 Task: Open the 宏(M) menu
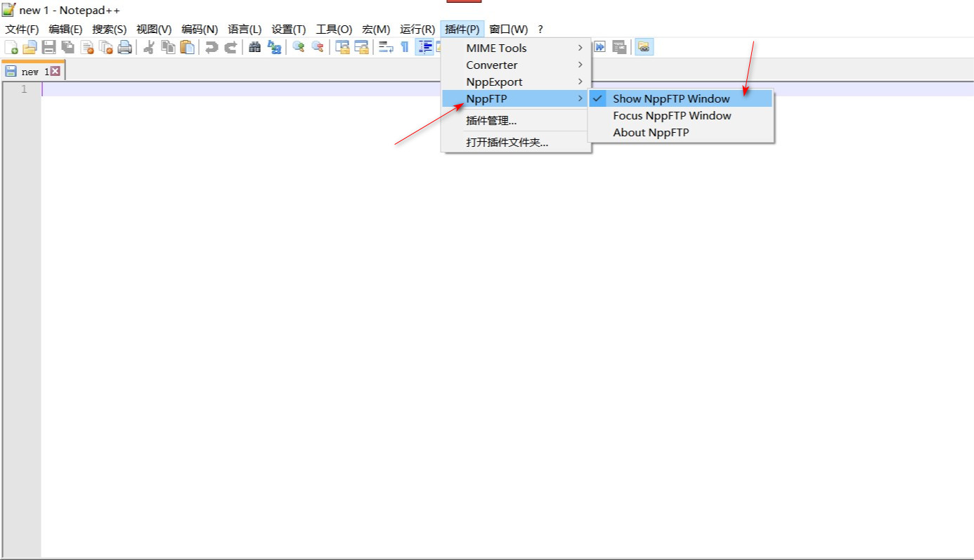click(376, 30)
